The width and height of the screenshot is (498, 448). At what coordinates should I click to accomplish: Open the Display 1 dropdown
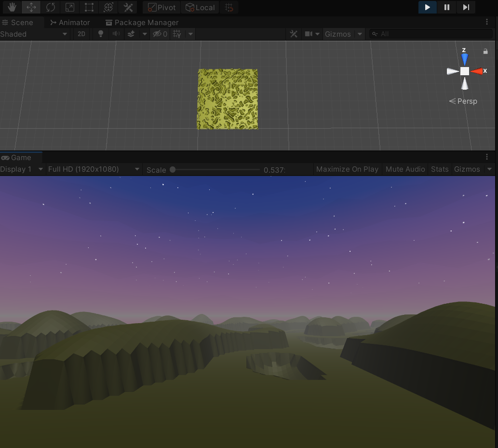click(22, 169)
